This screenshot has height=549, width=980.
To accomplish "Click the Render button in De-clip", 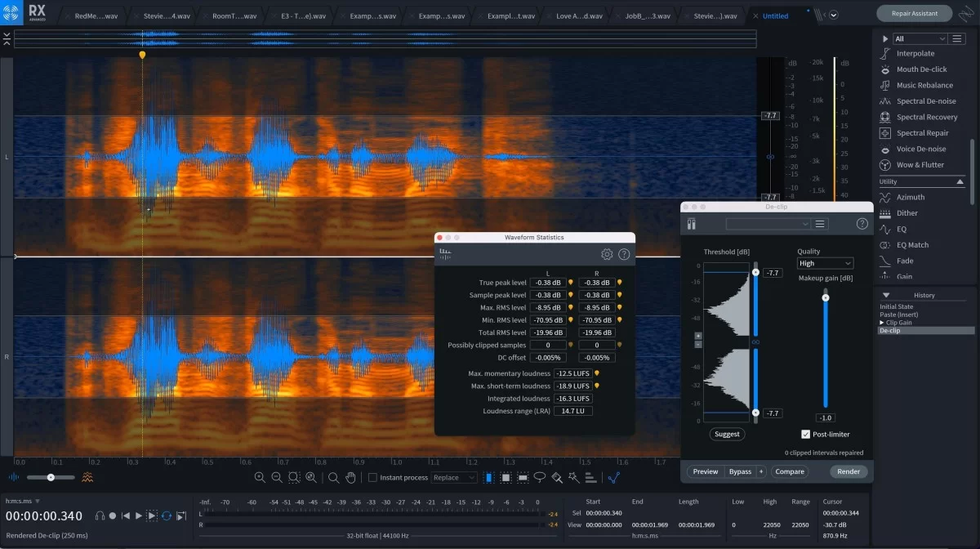I will tap(849, 471).
